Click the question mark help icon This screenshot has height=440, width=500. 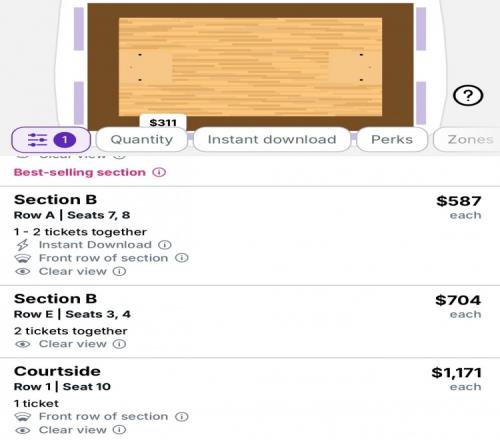(468, 96)
